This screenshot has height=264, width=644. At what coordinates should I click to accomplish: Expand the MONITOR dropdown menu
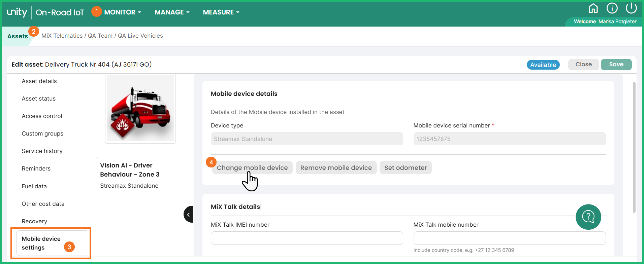[x=122, y=12]
